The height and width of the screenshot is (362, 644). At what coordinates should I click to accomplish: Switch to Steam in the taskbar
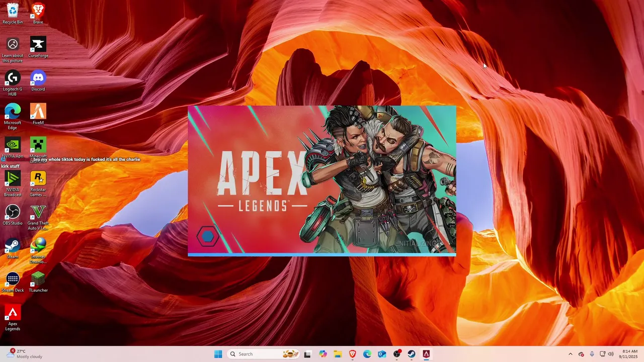(x=412, y=354)
